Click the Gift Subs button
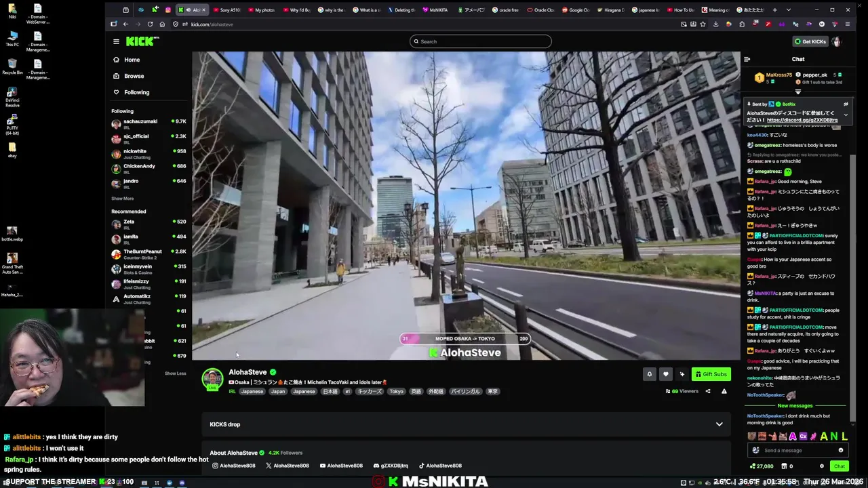 pyautogui.click(x=711, y=374)
